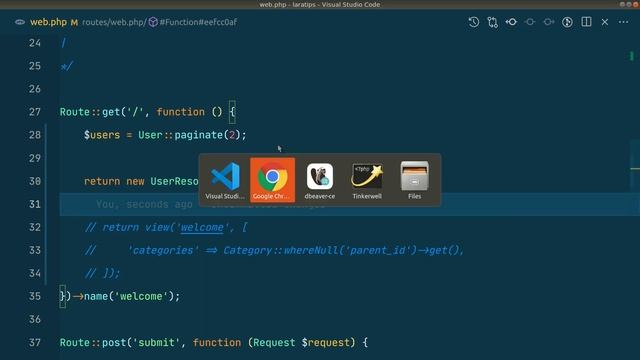Click the modified 'M' badge on web.php tab
Viewport: 640px width, 360px height.
tap(74, 22)
